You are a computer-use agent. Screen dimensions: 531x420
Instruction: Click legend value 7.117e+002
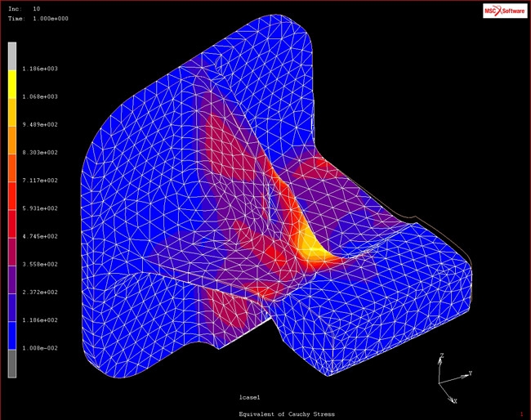pos(40,181)
